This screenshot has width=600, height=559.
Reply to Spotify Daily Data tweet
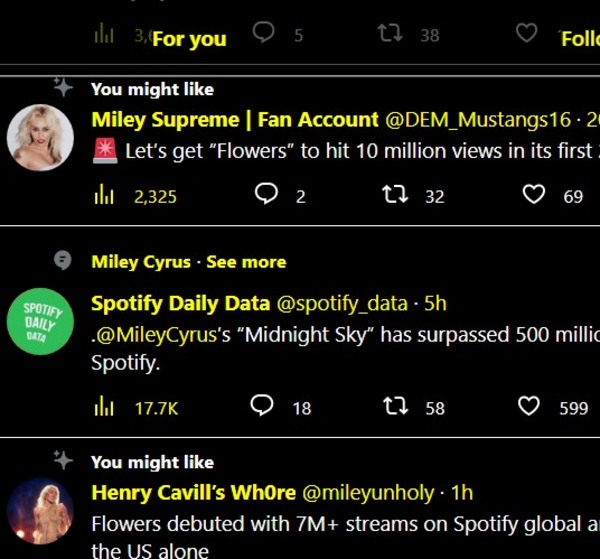click(x=262, y=406)
